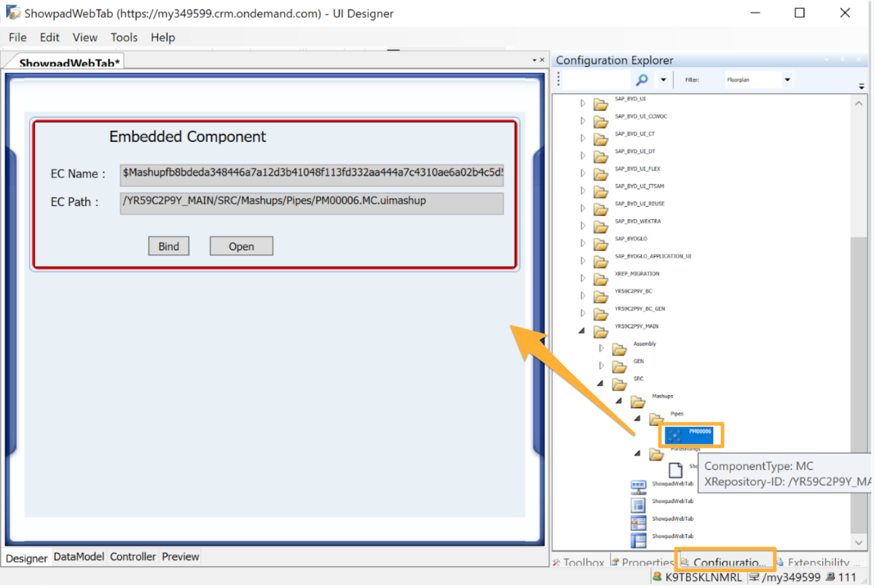Viewport: 874px width, 588px height.
Task: Click the server icon beside /my349599
Action: coord(755,577)
